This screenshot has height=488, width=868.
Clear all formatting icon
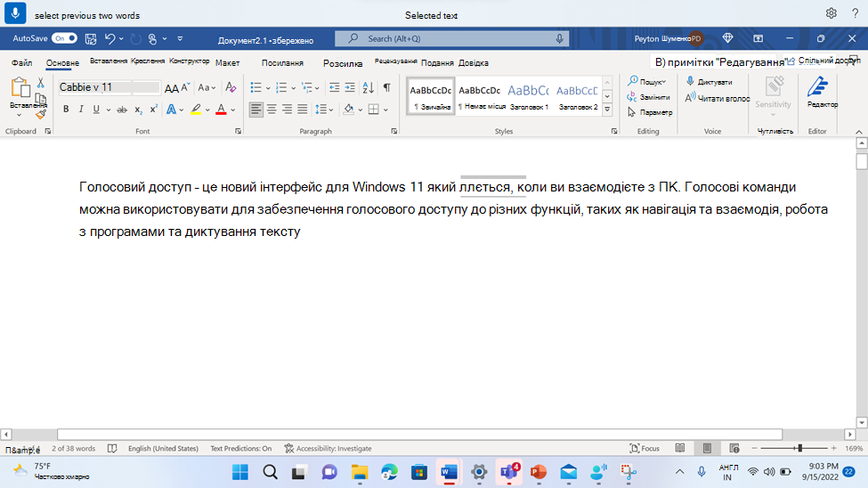click(231, 87)
